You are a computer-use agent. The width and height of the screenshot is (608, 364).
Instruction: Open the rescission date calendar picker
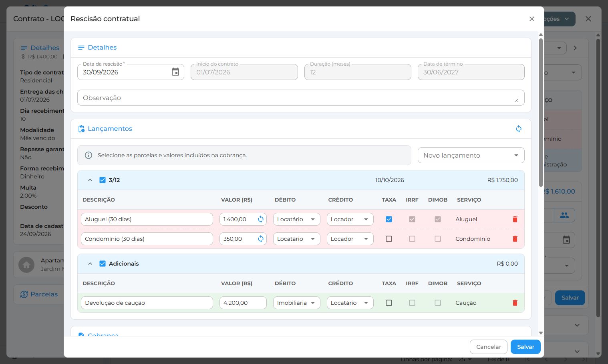[175, 72]
